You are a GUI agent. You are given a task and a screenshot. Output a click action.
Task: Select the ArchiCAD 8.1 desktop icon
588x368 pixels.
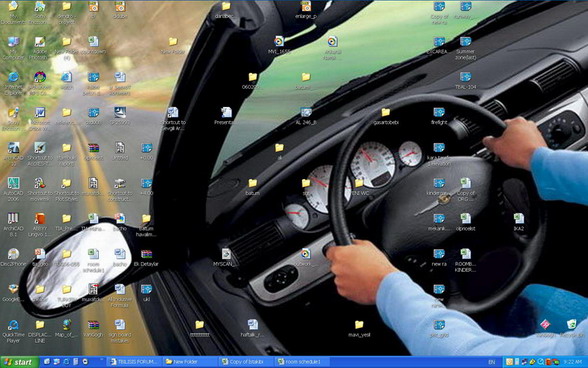point(14,225)
